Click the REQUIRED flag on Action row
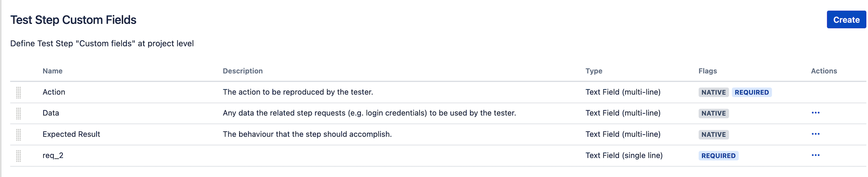 click(751, 92)
